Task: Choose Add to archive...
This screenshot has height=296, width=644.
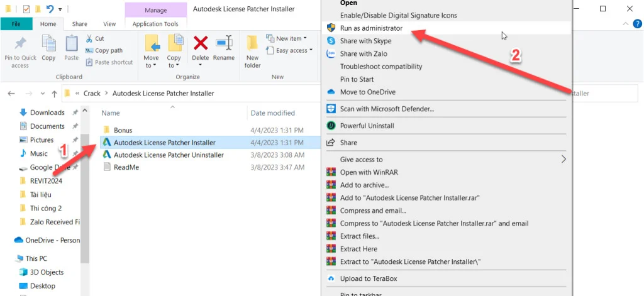Action: pos(446,185)
